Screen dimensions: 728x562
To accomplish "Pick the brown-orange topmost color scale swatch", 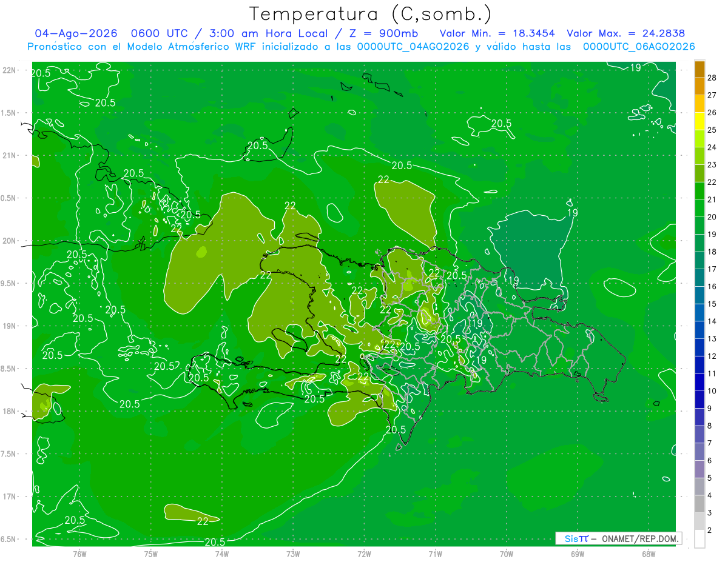I will pos(699,69).
